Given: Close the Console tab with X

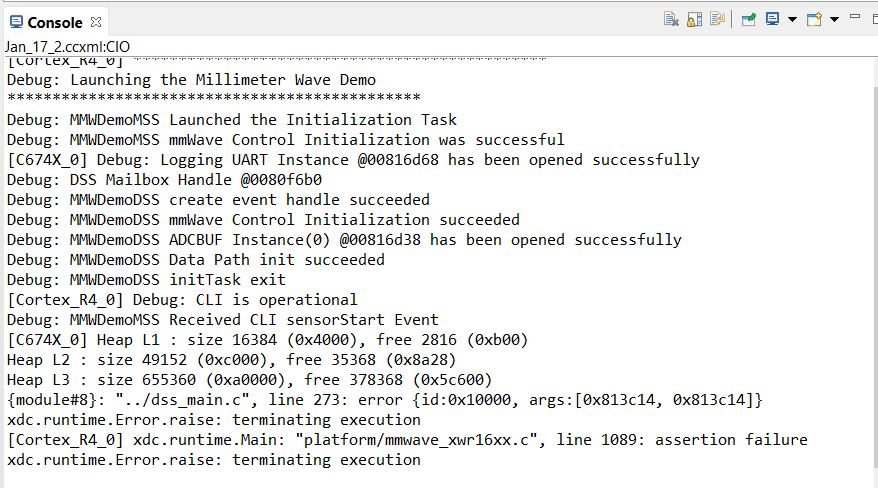Looking at the screenshot, I should [x=96, y=22].
